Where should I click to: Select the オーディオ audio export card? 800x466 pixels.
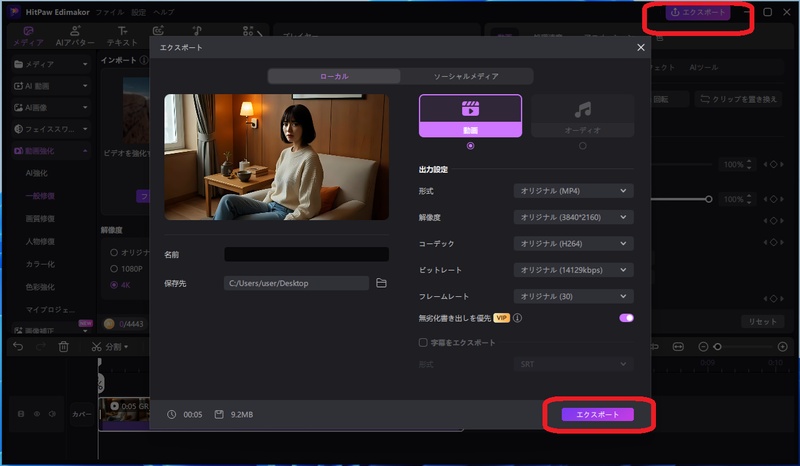[582, 116]
